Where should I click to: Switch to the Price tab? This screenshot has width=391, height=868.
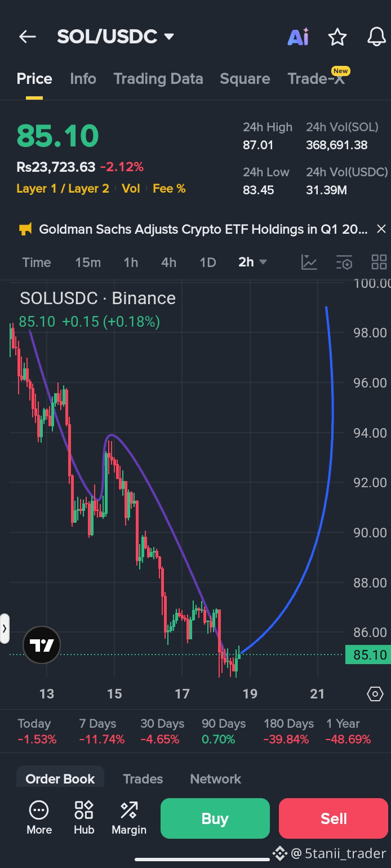point(34,79)
